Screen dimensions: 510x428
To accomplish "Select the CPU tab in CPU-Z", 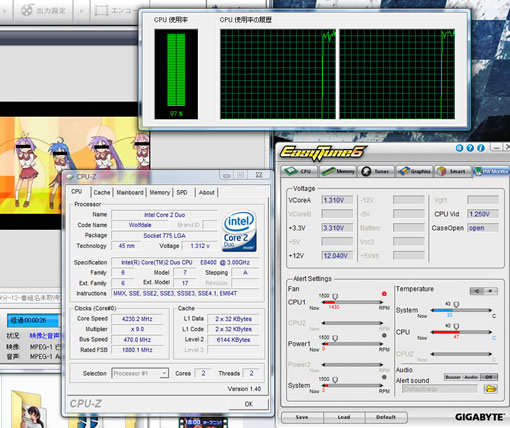I will (x=77, y=191).
